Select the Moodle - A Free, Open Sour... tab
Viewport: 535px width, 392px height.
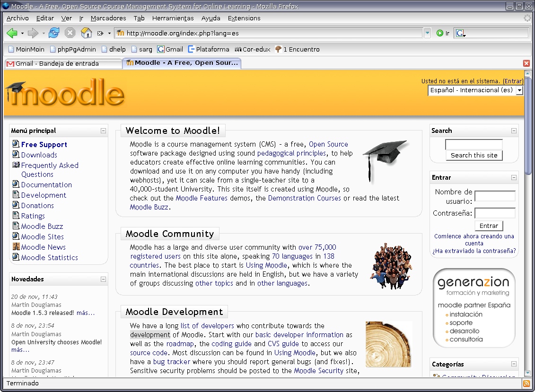tap(182, 63)
